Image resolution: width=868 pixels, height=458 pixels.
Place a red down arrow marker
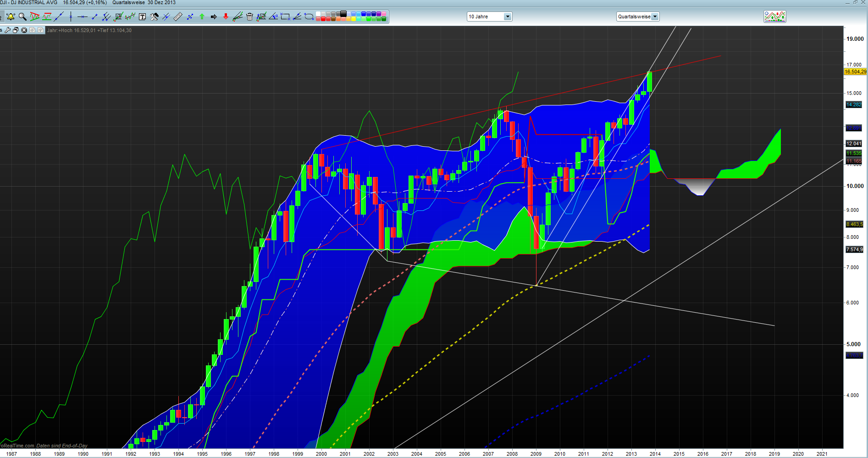point(226,17)
